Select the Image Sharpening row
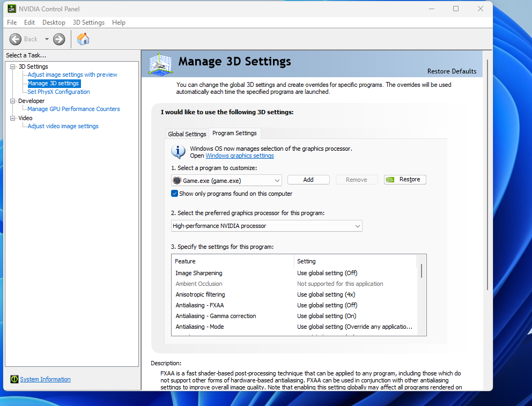 [x=294, y=273]
